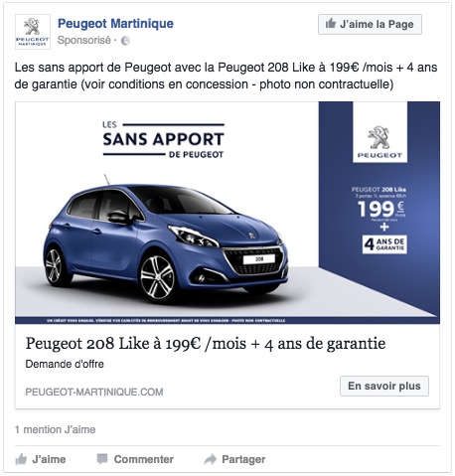Click the globe audience icon next to Sponsorisé

pos(125,41)
